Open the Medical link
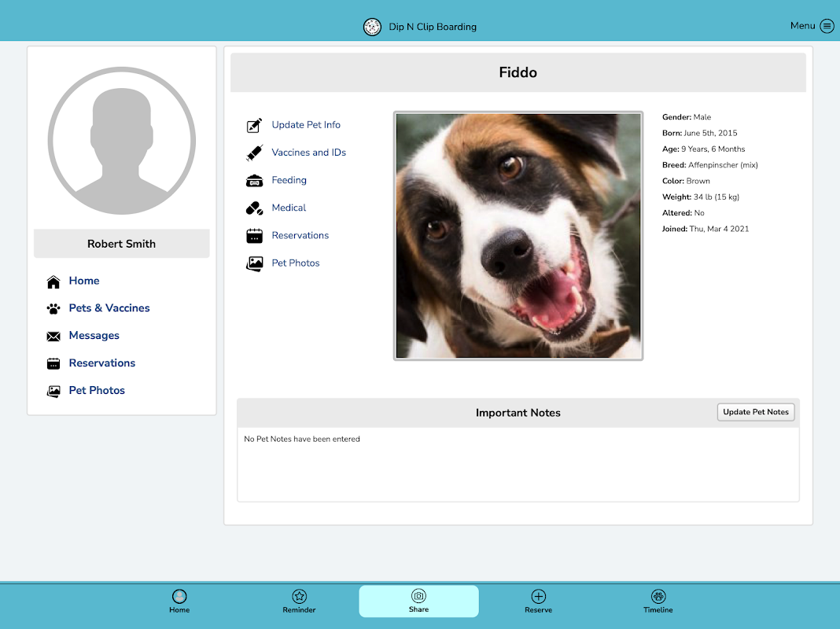This screenshot has height=629, width=840. 289,208
